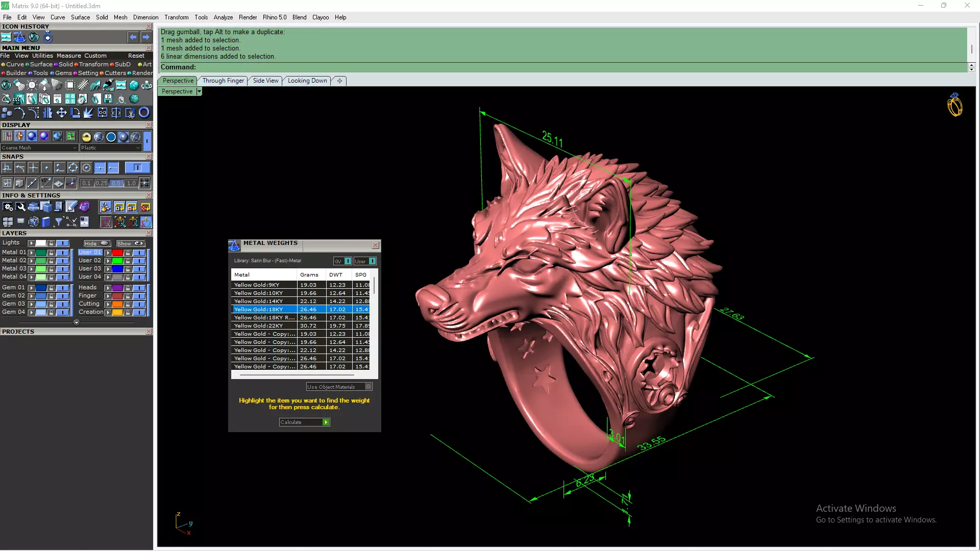Click Show button in Layers panel
Viewport: 980px width, 551px height.
pos(131,243)
